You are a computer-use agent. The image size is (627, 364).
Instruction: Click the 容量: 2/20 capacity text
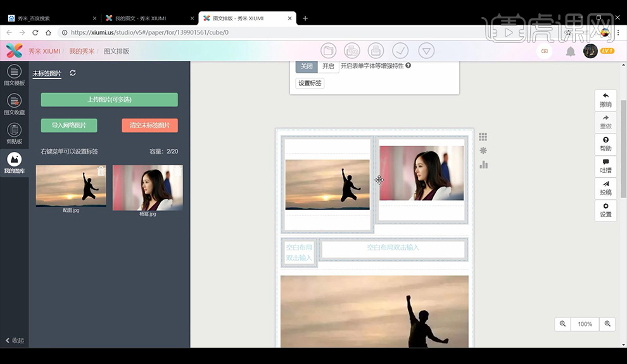pyautogui.click(x=163, y=151)
